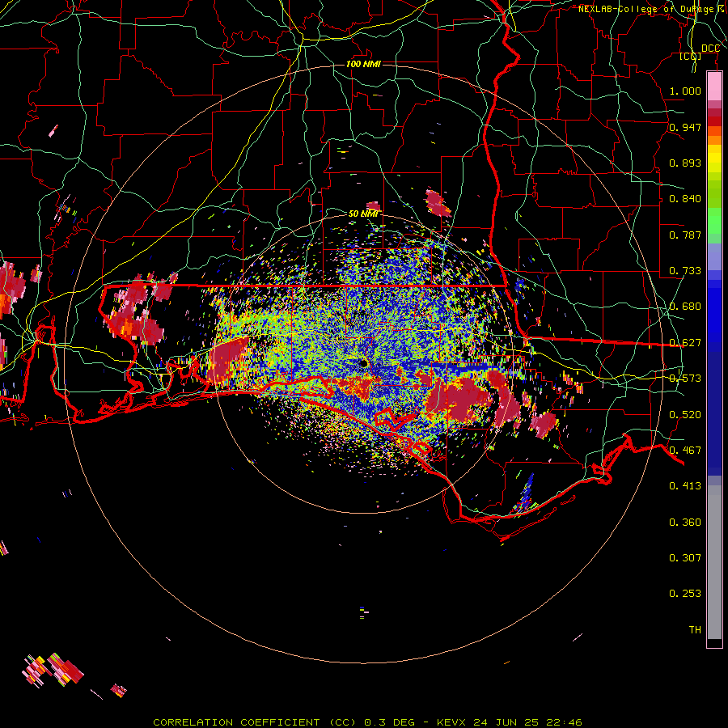
Task: Click the Correlation Coefficient caption at bottom
Action: (367, 722)
